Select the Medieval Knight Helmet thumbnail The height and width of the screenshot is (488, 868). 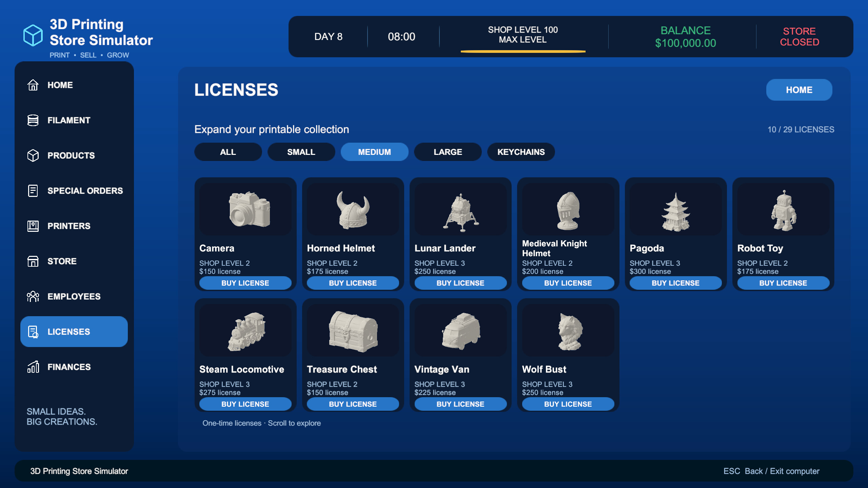(x=568, y=209)
